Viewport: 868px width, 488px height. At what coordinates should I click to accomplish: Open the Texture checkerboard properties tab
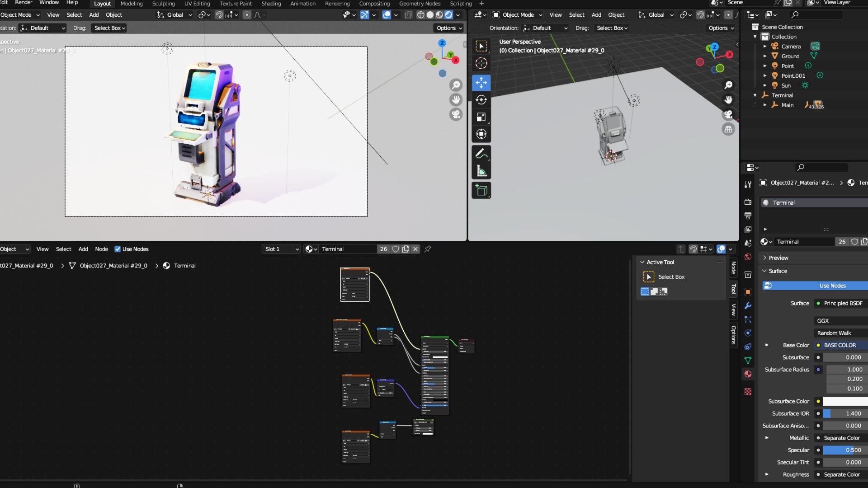tap(748, 392)
